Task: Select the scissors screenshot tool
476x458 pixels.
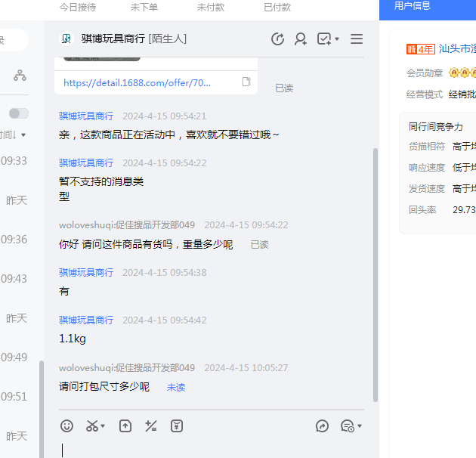Action: pyautogui.click(x=92, y=426)
